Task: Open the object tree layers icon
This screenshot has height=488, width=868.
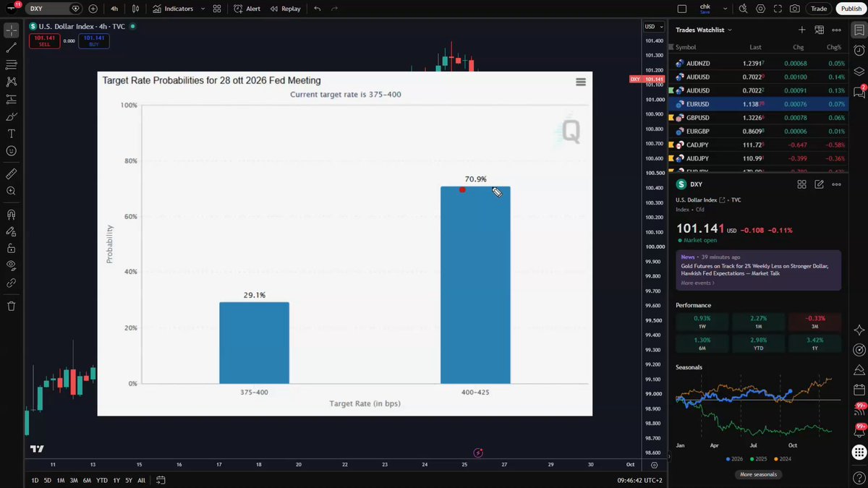Action: click(x=859, y=71)
